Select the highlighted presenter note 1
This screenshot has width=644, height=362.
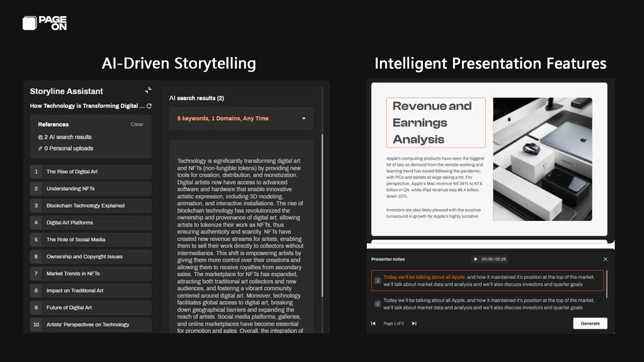487,280
